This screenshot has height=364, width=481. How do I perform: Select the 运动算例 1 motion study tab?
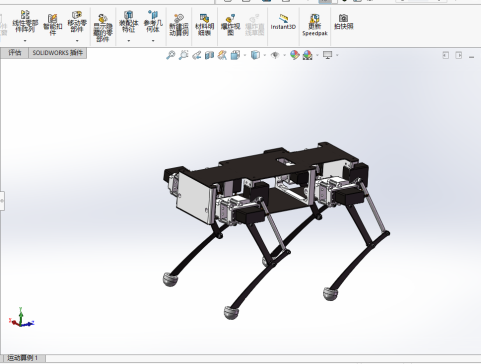tap(23, 358)
